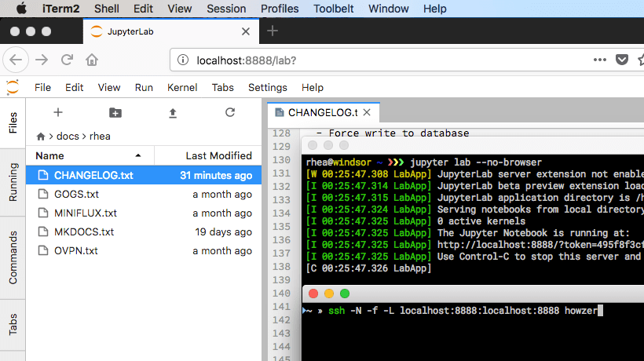644x361 pixels.
Task: Reload the browser page
Action: click(67, 60)
